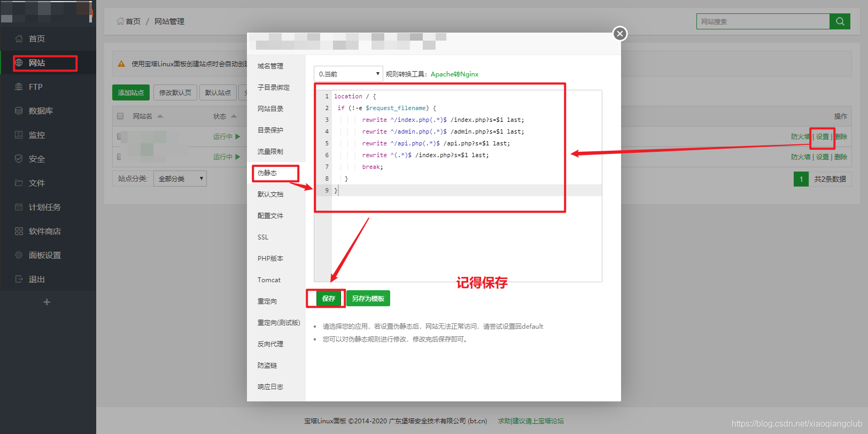This screenshot has height=434, width=868.
Task: Open the 宝塔论坛 help link in footer
Action: [x=531, y=421]
